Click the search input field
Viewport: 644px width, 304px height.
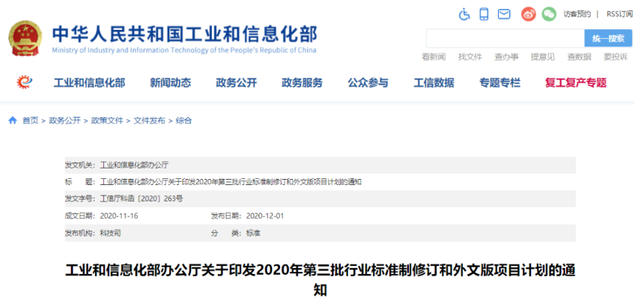(x=505, y=38)
